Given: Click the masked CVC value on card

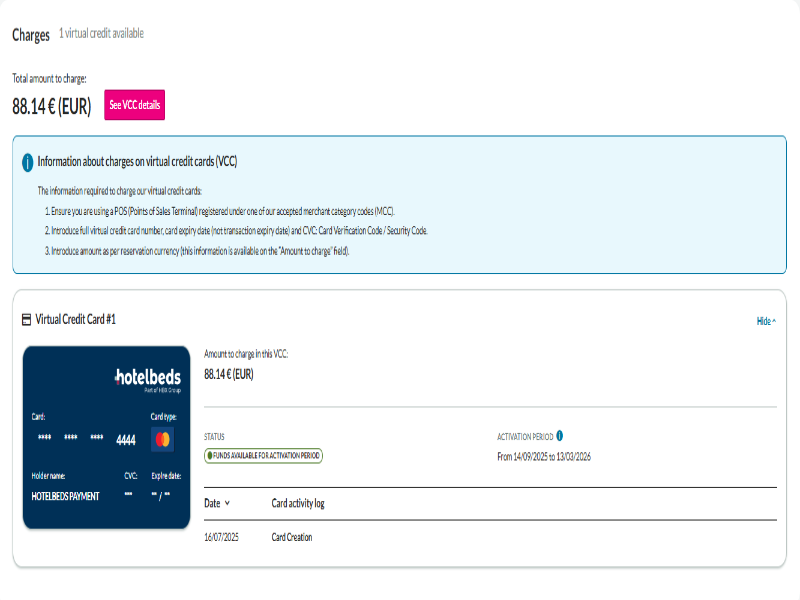Looking at the screenshot, I should click(x=129, y=494).
